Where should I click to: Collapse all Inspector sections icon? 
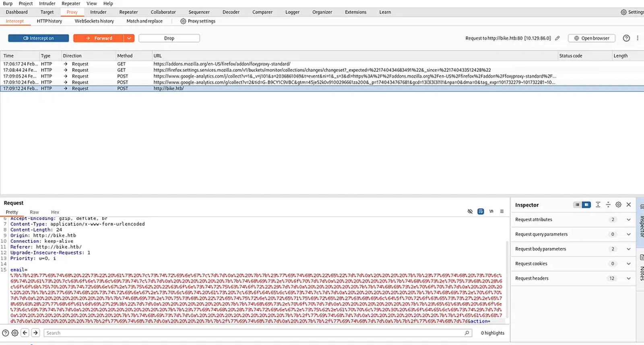[x=608, y=205]
